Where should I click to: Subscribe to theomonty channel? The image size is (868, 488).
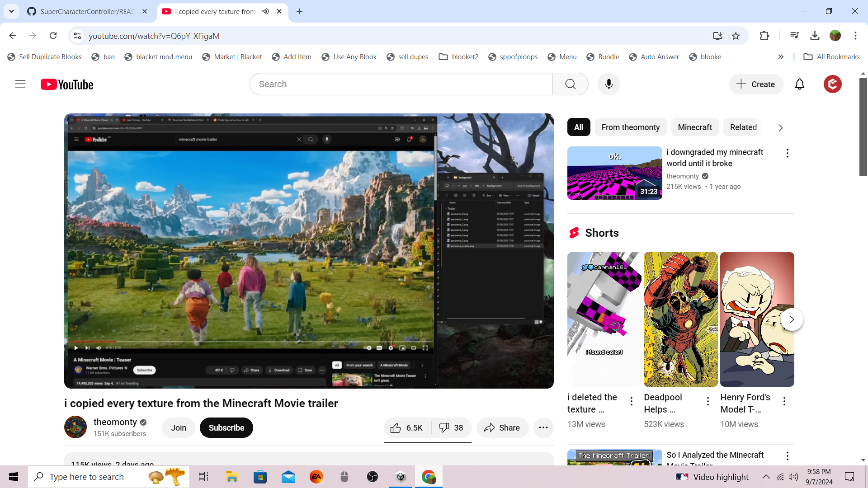point(226,428)
